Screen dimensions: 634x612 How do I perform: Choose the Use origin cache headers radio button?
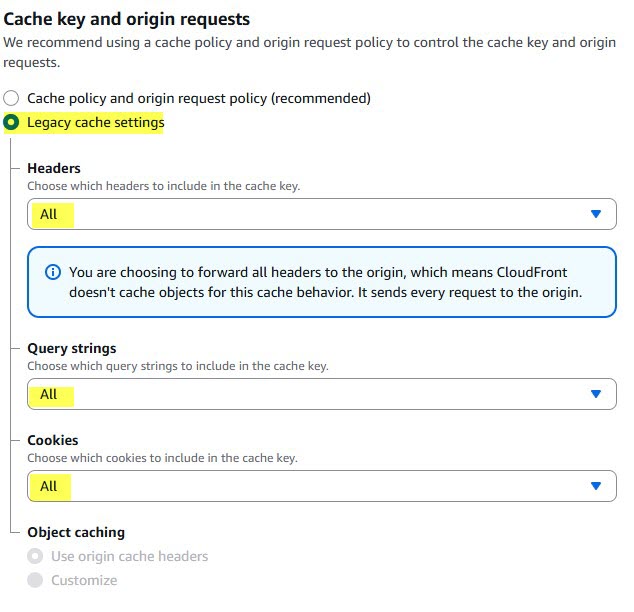tap(36, 556)
